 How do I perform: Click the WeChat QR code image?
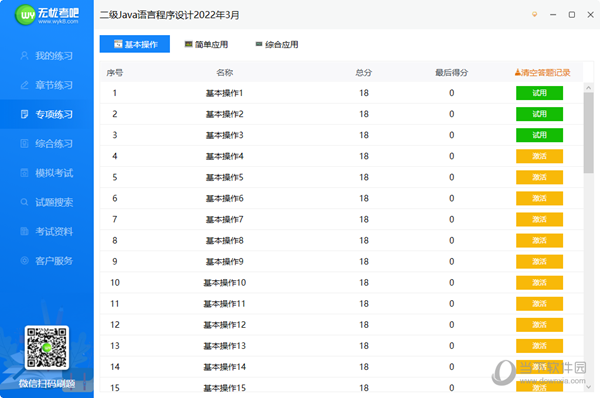47,347
